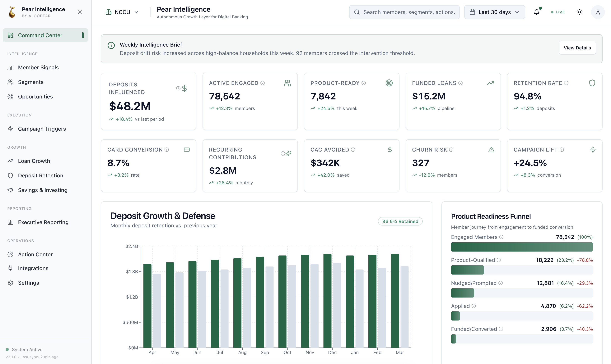611x364 pixels.
Task: Click the info icon beside Funded/Converted
Action: pyautogui.click(x=501, y=329)
